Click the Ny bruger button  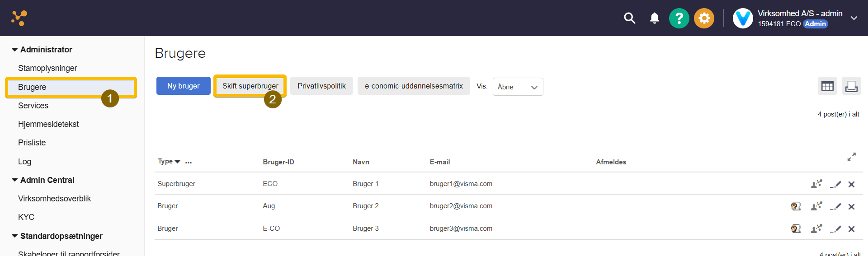(183, 86)
